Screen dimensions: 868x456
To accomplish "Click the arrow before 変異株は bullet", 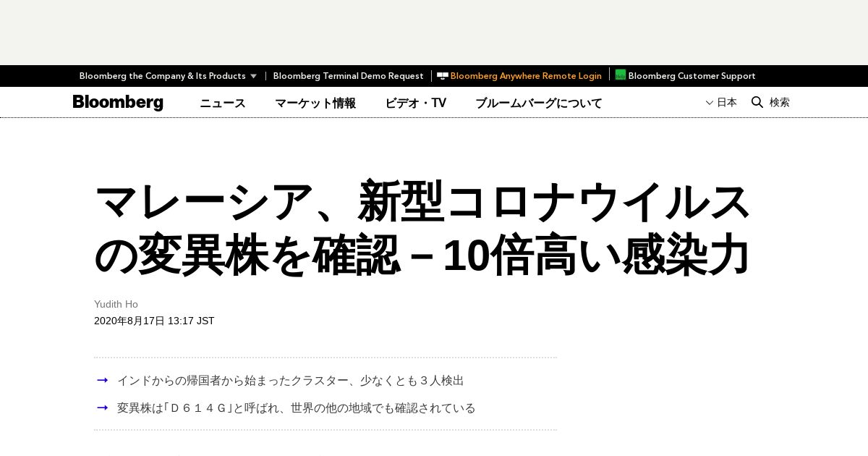I will coord(103,408).
